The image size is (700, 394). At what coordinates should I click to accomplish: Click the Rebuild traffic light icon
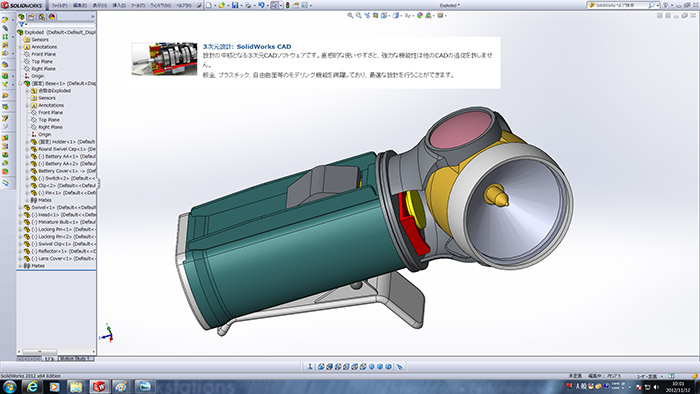click(287, 5)
